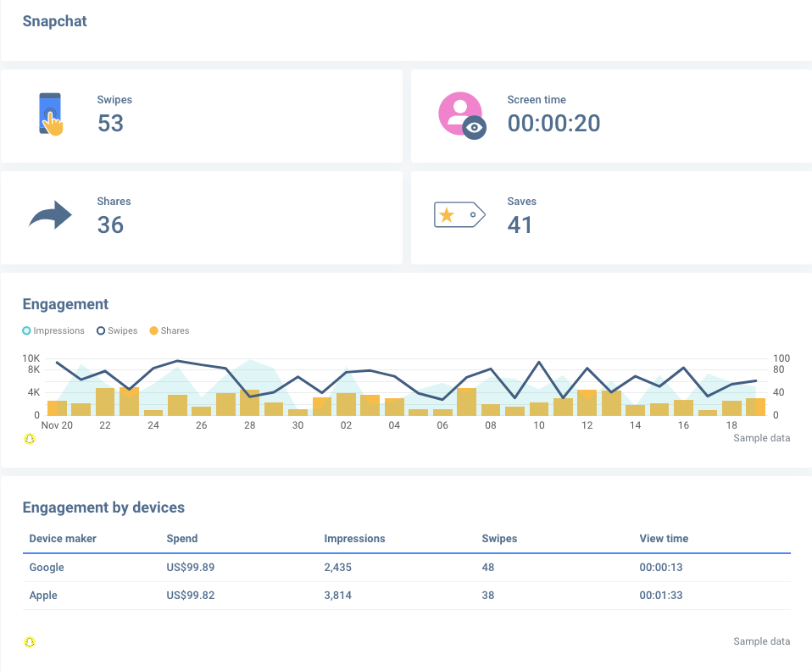Click the Screen time value 00:00:20
Image resolution: width=812 pixels, height=671 pixels.
point(553,123)
